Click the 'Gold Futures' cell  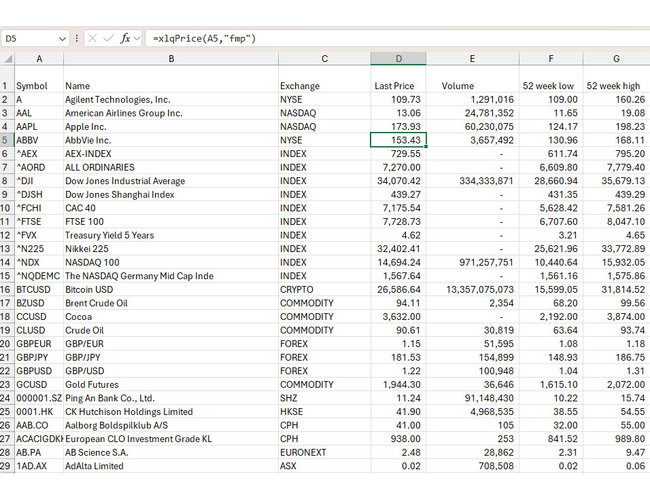(x=171, y=385)
